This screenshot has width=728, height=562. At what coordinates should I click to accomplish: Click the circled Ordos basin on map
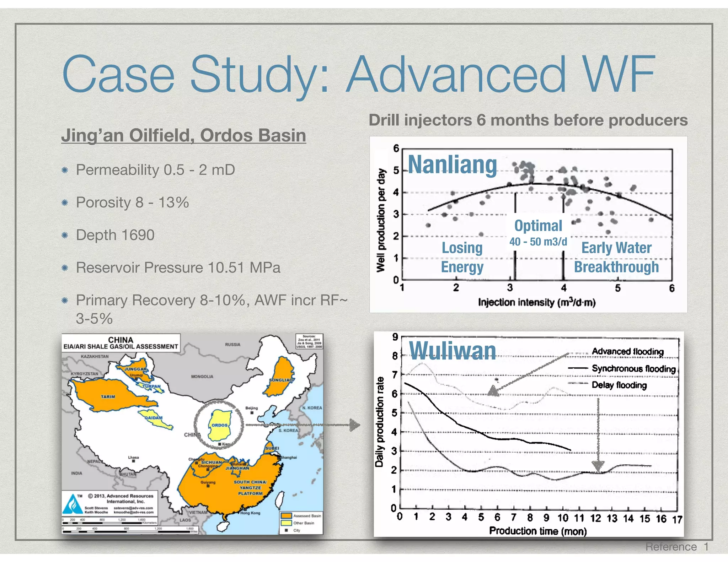tap(219, 425)
